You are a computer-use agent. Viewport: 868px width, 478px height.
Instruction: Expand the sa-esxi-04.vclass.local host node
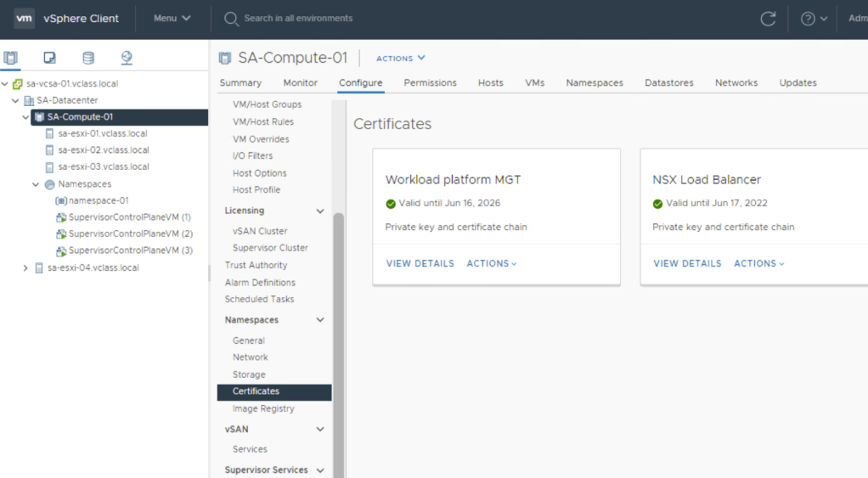point(25,268)
